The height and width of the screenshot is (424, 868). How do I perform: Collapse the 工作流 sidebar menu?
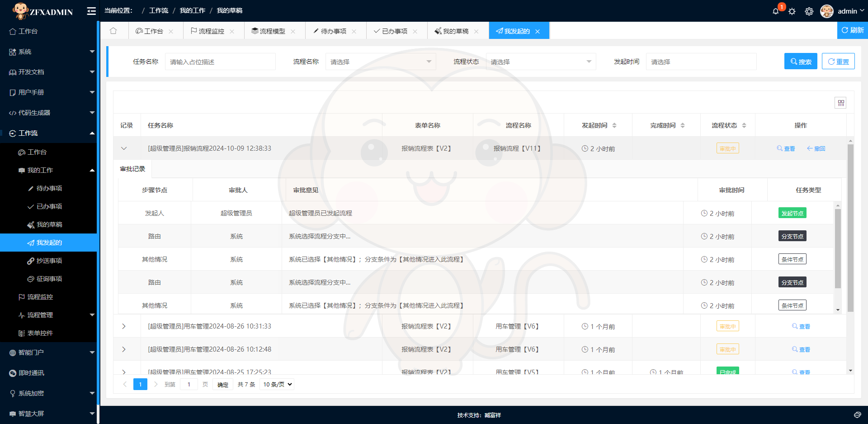pos(48,133)
